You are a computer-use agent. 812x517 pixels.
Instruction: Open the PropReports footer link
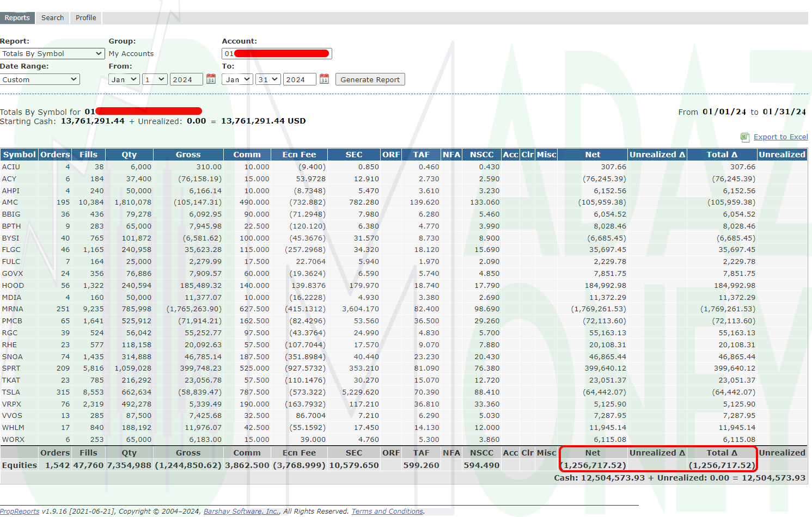coord(20,512)
